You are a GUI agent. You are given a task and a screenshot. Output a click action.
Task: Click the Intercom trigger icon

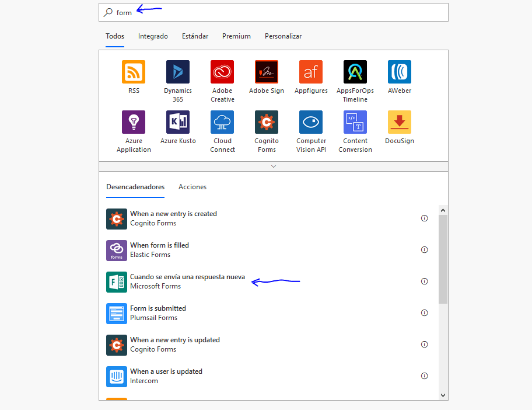click(117, 376)
